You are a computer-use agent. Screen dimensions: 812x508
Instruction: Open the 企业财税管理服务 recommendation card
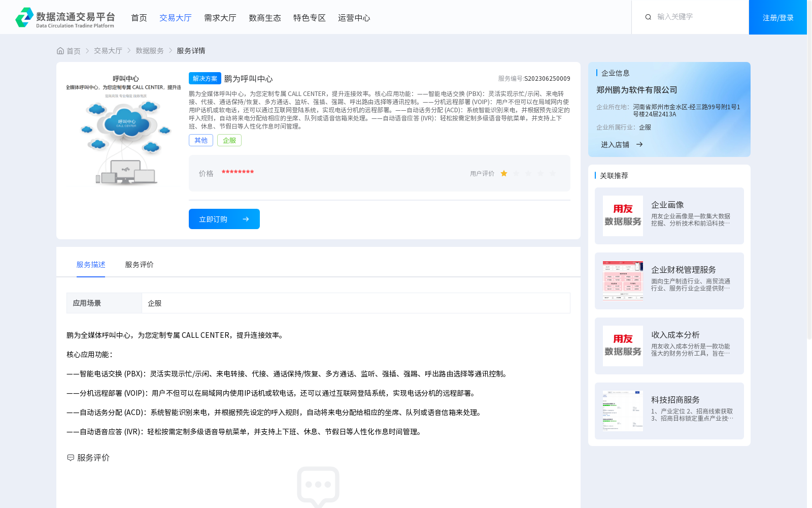[x=669, y=281]
